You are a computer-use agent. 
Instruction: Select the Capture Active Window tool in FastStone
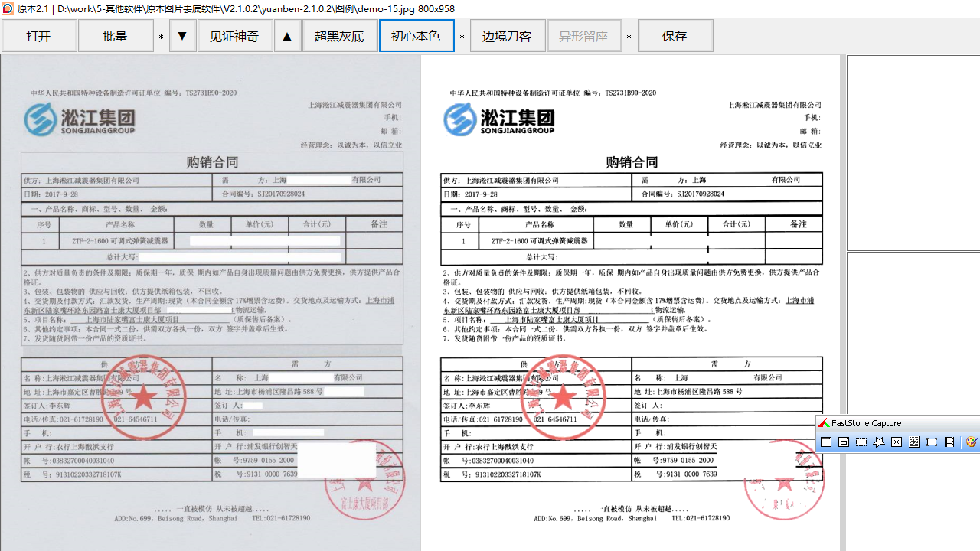point(826,442)
